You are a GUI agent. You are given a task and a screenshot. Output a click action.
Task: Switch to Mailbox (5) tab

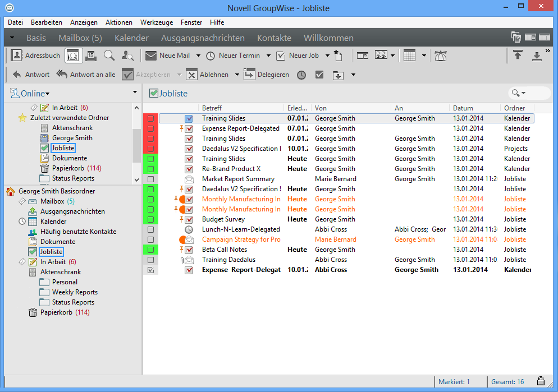point(80,38)
